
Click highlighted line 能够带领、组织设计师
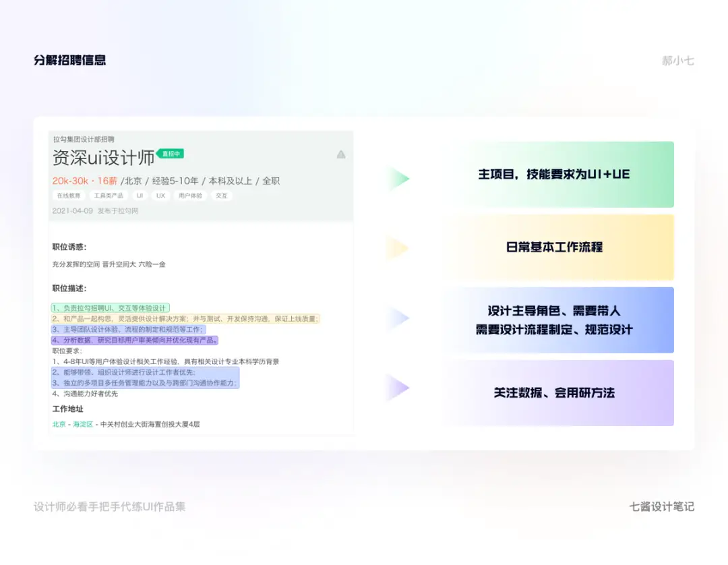coord(124,372)
